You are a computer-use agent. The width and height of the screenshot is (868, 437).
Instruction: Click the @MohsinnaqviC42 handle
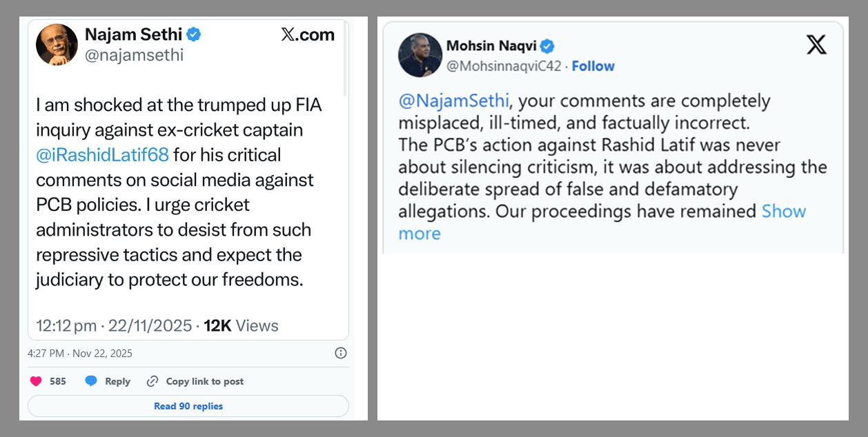click(x=504, y=66)
